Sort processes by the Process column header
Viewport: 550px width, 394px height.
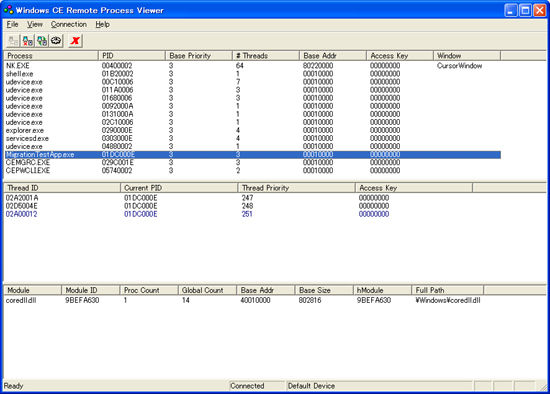click(51, 56)
